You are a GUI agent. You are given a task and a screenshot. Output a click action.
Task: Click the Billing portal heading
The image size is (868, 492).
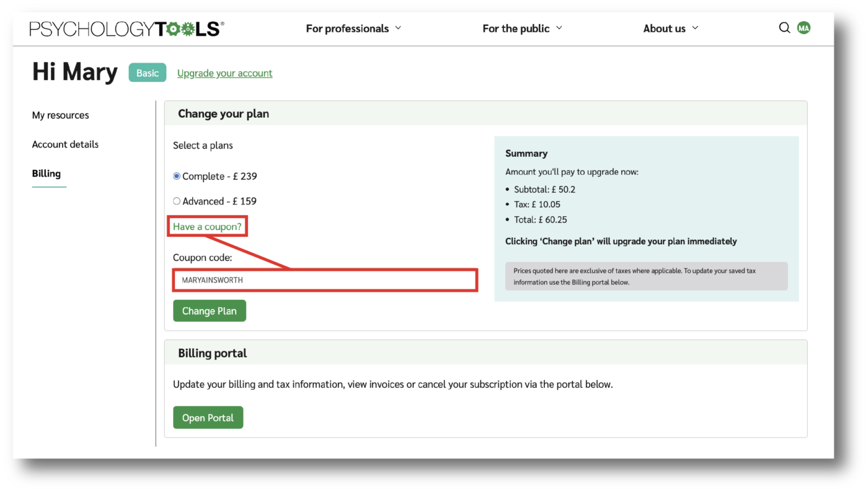coord(213,353)
